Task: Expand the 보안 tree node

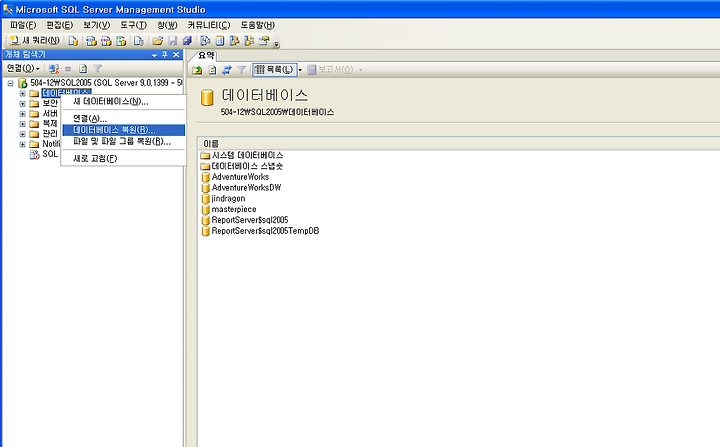Action: pyautogui.click(x=22, y=103)
